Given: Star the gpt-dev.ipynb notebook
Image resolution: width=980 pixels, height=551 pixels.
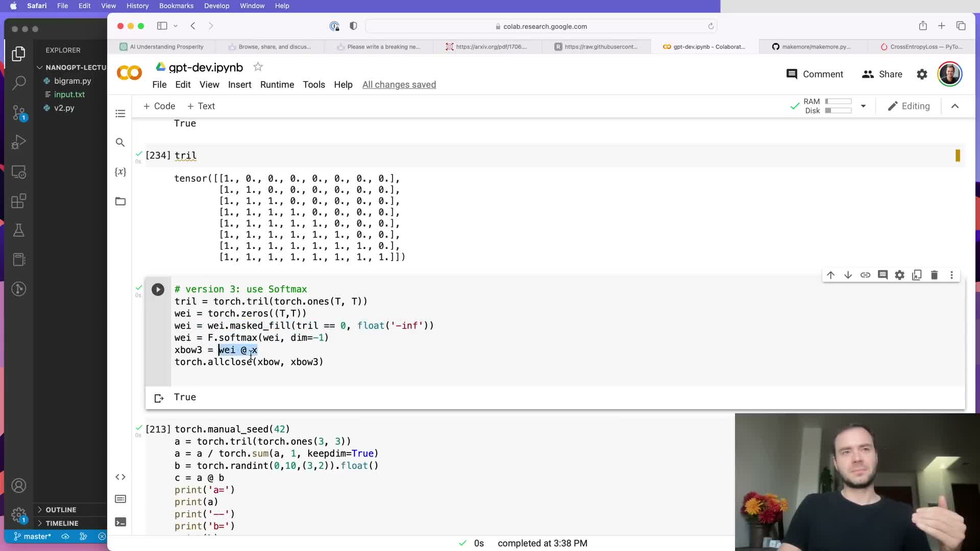Looking at the screenshot, I should point(258,67).
